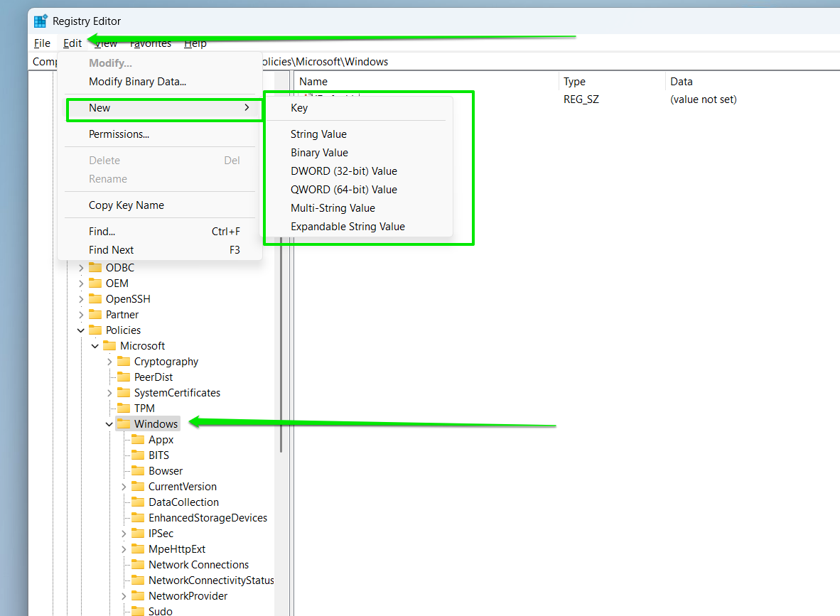
Task: Click the NetworkProvider folder icon
Action: click(138, 595)
